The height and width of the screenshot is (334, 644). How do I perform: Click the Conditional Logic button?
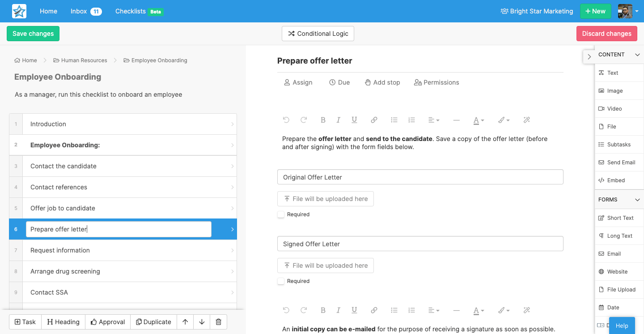coord(318,34)
